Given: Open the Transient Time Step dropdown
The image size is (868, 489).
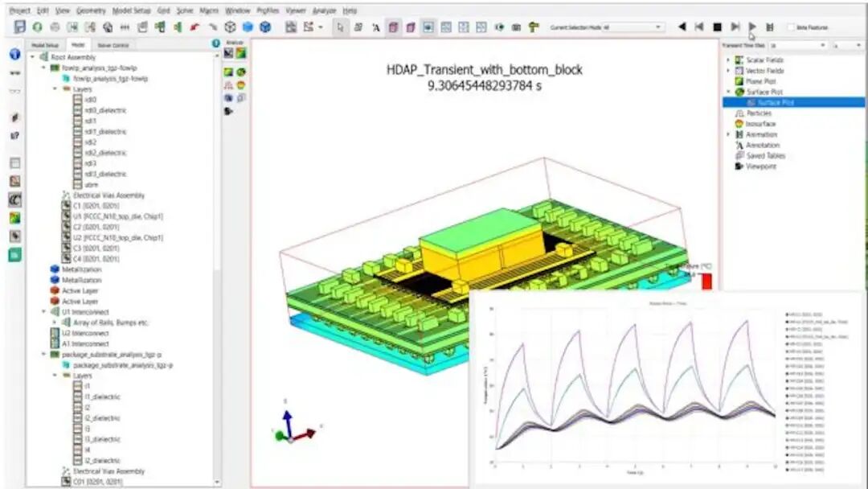Looking at the screenshot, I should click(x=798, y=45).
